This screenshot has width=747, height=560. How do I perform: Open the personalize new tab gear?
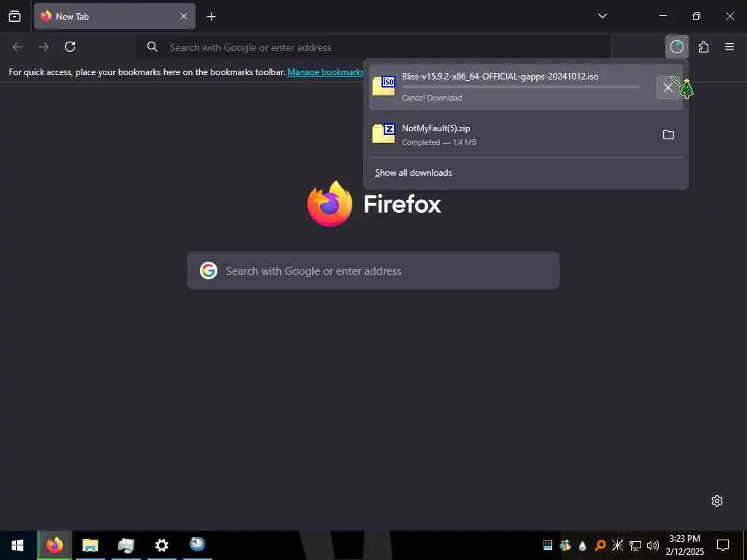[x=717, y=500]
